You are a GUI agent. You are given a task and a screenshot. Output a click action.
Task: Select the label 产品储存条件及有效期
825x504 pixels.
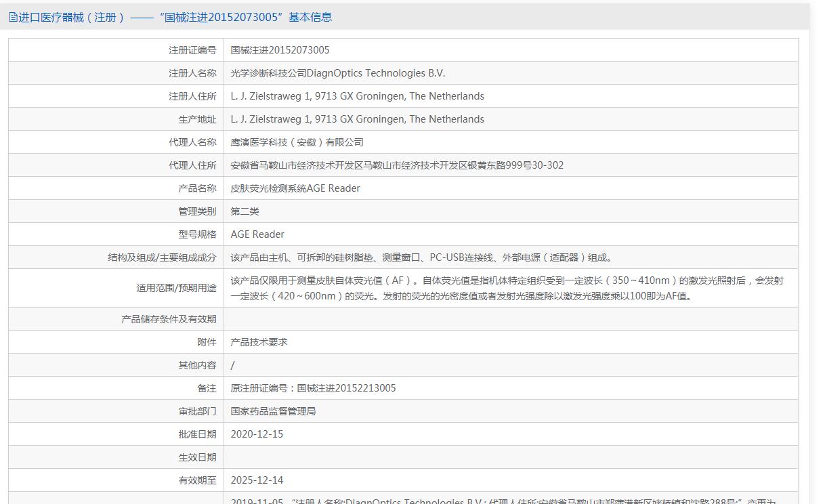point(169,319)
